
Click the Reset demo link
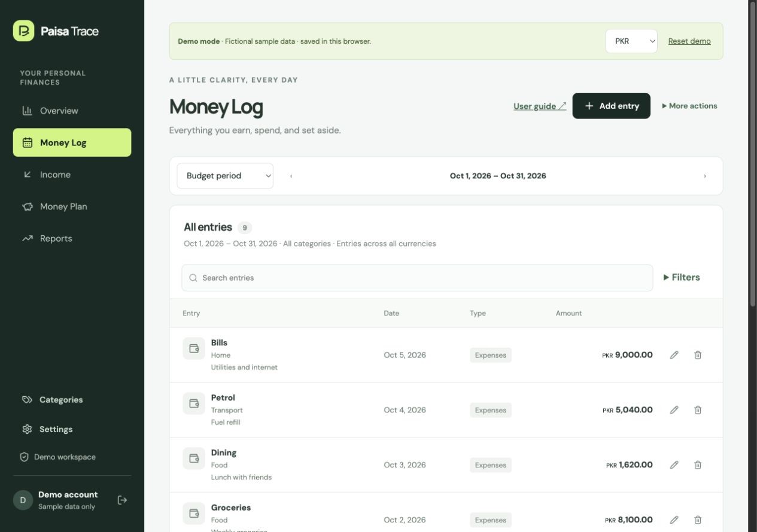pyautogui.click(x=689, y=41)
